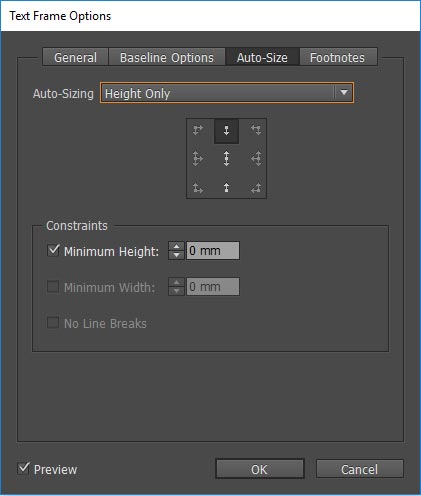This screenshot has width=421, height=496.
Task: Increase Minimum Height with up arrow
Action: click(x=176, y=246)
